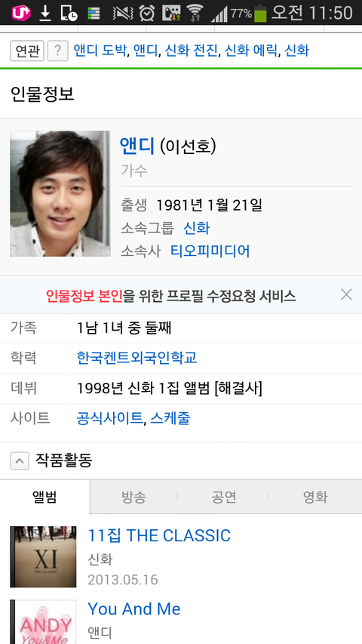Click related search 앤디 도박
362x644 pixels.
click(100, 51)
